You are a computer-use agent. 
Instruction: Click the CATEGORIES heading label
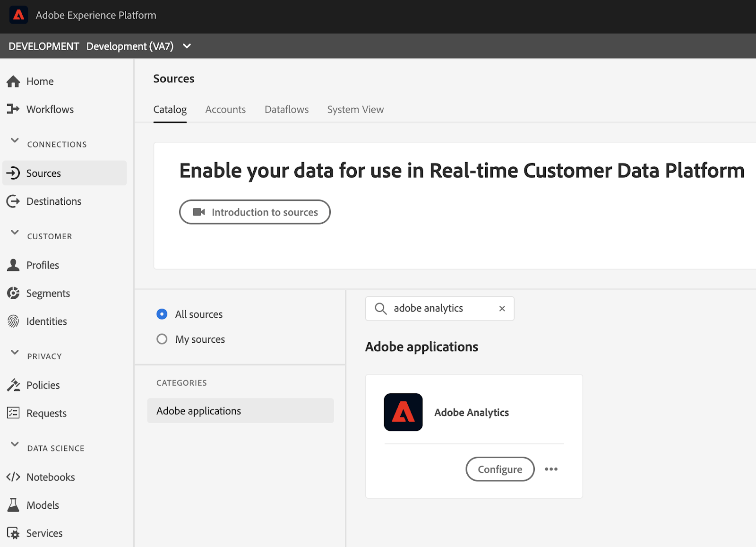click(181, 383)
